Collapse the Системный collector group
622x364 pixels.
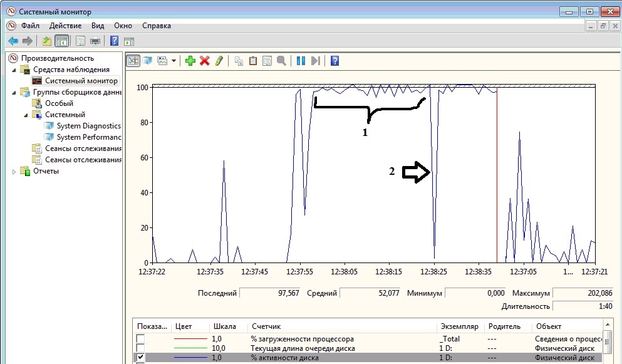coord(26,115)
